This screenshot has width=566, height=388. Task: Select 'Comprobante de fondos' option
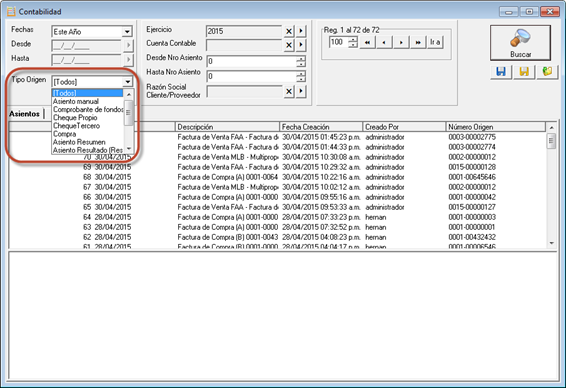88,109
